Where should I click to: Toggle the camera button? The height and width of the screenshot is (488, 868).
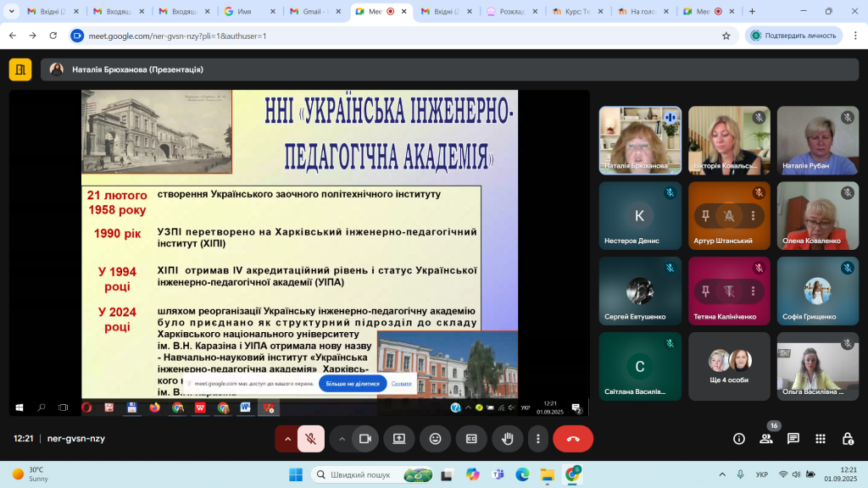coord(365,439)
